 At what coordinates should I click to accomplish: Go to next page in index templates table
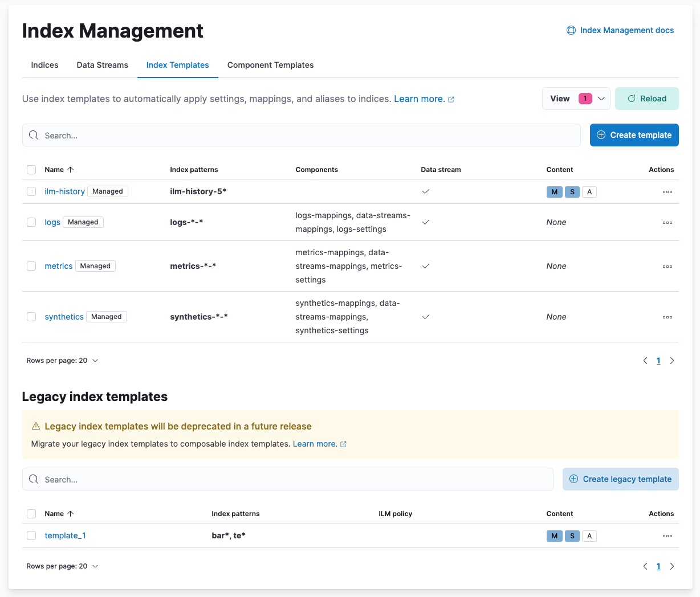click(672, 361)
